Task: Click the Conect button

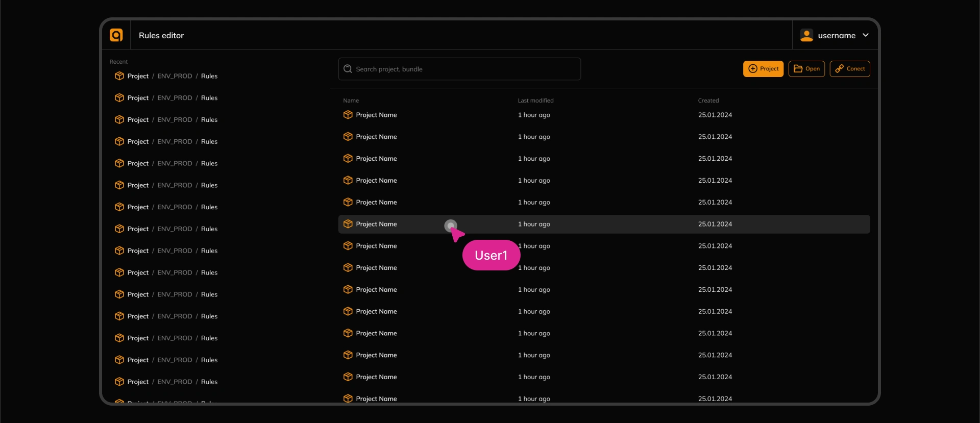Action: [850, 69]
